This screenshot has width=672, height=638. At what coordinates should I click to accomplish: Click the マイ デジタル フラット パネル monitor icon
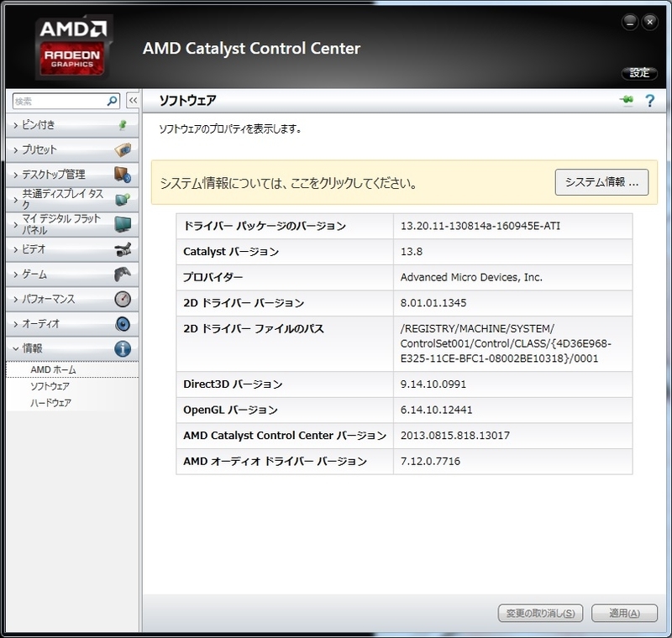[123, 224]
